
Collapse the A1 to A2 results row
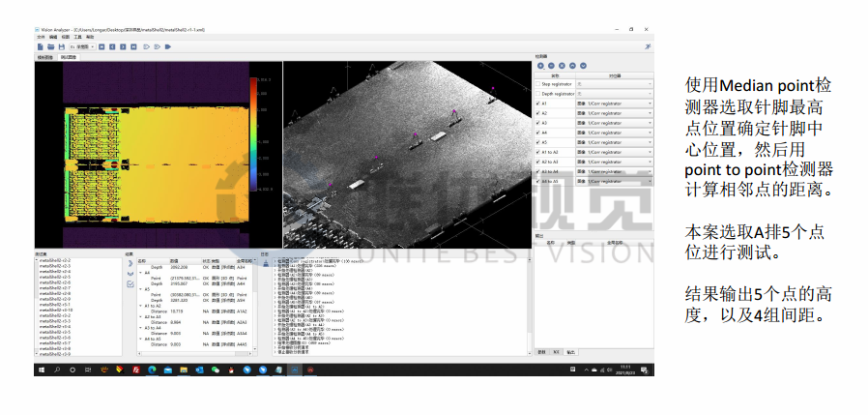coord(139,305)
